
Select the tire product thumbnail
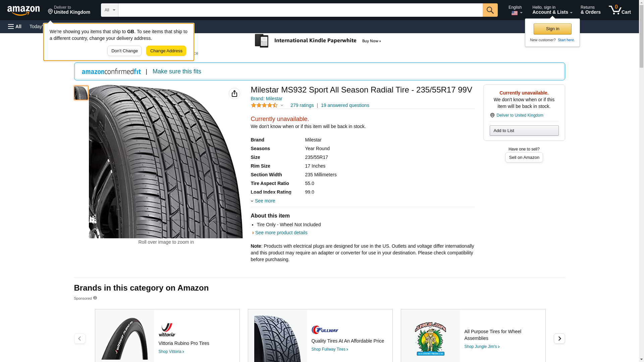81,93
